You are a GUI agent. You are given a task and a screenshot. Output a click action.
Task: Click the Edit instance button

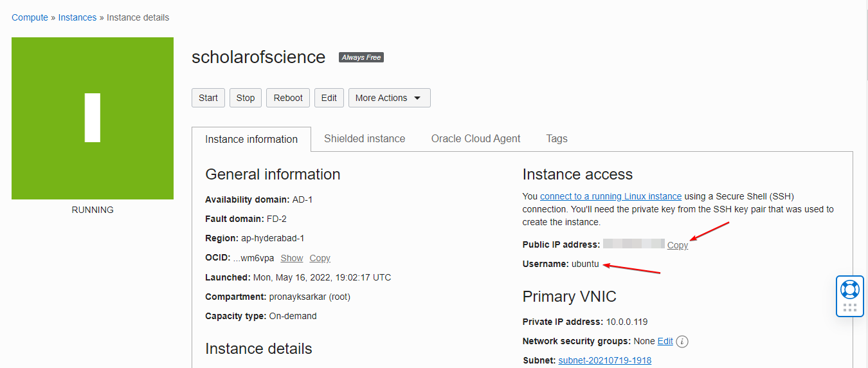click(329, 98)
